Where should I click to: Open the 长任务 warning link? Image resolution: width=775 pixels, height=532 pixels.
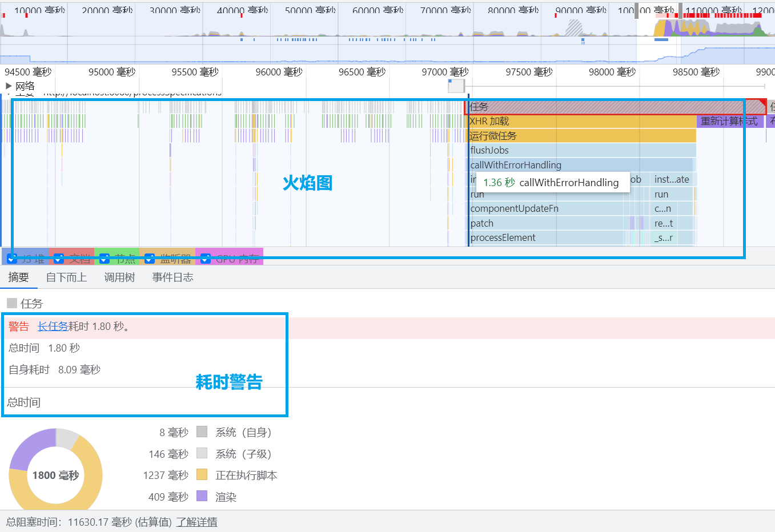point(53,326)
